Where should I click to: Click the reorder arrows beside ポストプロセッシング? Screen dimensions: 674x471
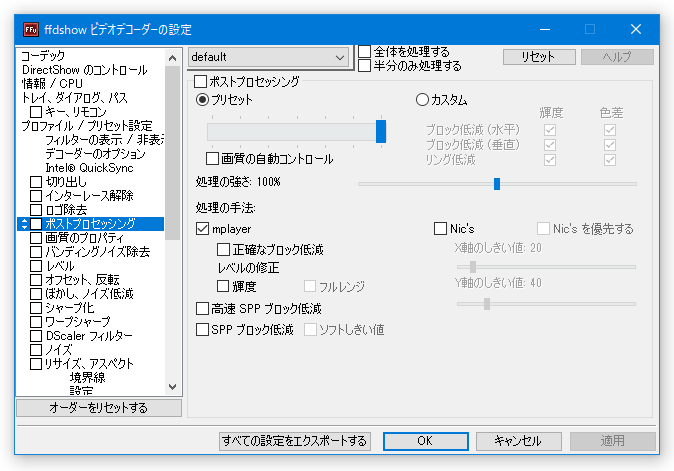[24, 224]
